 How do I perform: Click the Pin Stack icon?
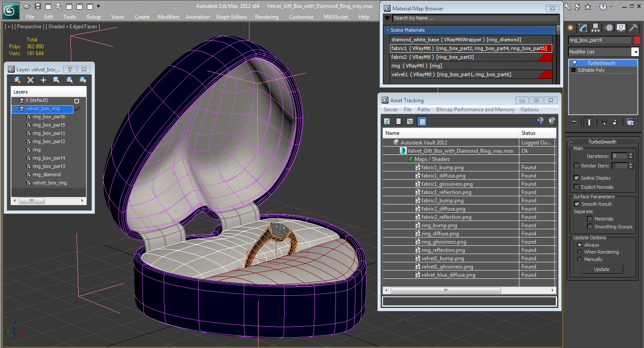(x=574, y=122)
